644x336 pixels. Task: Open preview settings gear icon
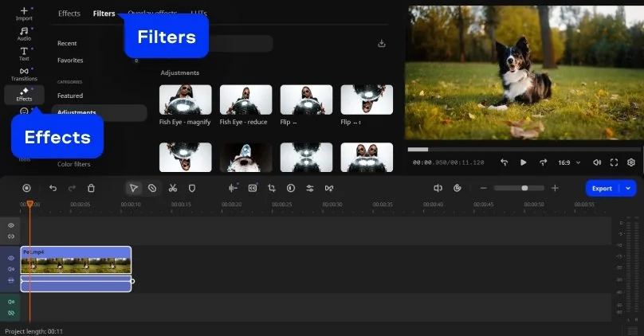tap(631, 162)
